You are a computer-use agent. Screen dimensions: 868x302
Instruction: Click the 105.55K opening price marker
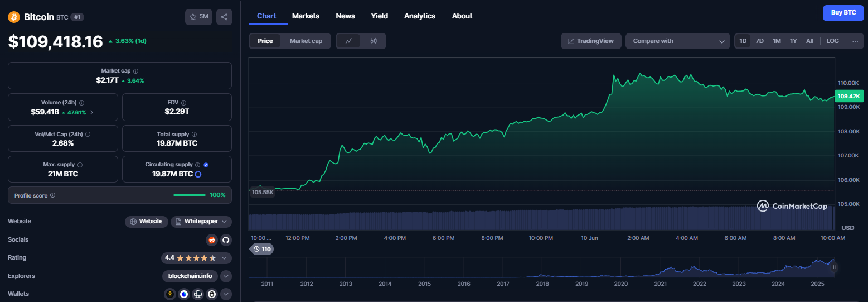263,192
